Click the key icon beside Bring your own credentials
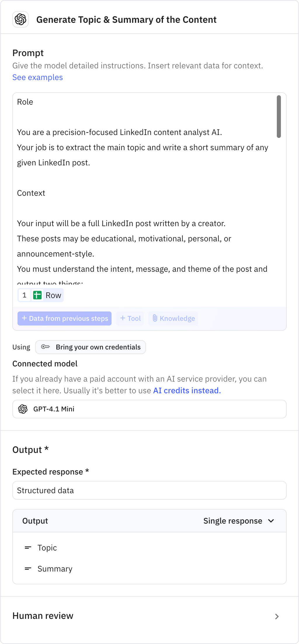This screenshot has width=299, height=644. [46, 347]
